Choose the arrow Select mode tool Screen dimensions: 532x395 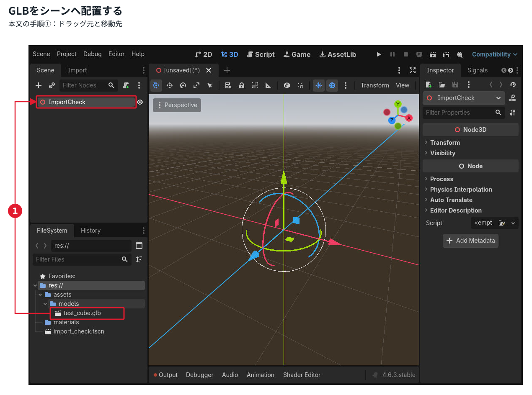pos(210,85)
